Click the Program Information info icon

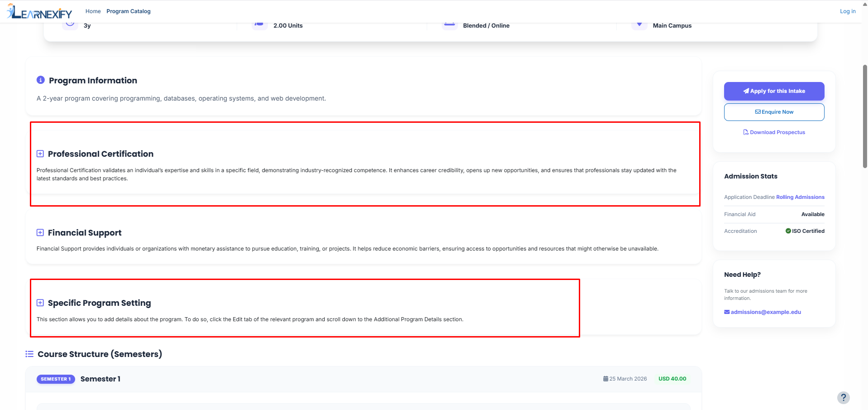coord(41,80)
